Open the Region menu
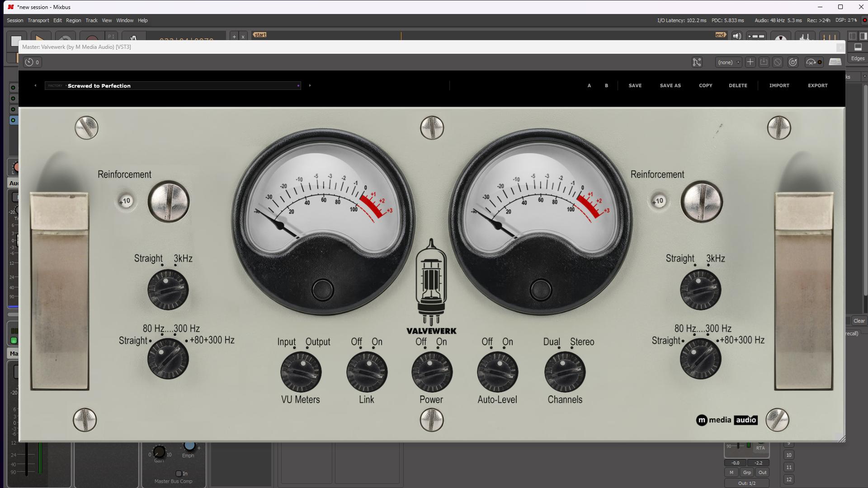Viewport: 868px width, 488px height. tap(73, 20)
